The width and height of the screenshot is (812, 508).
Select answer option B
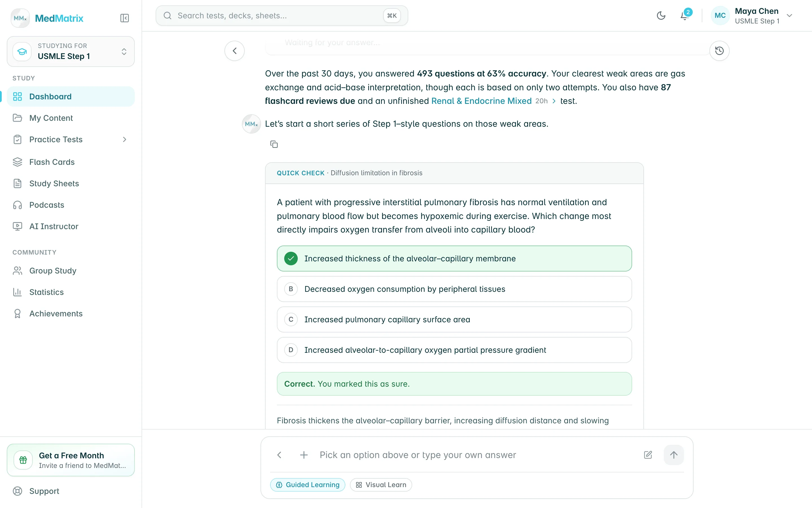[x=454, y=289]
